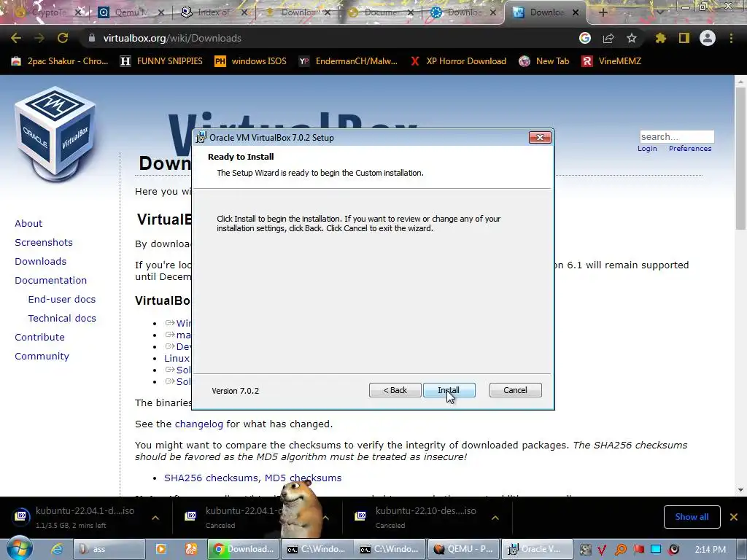Open the VineMEMZ bookmark
The image size is (747, 560).
(x=612, y=61)
